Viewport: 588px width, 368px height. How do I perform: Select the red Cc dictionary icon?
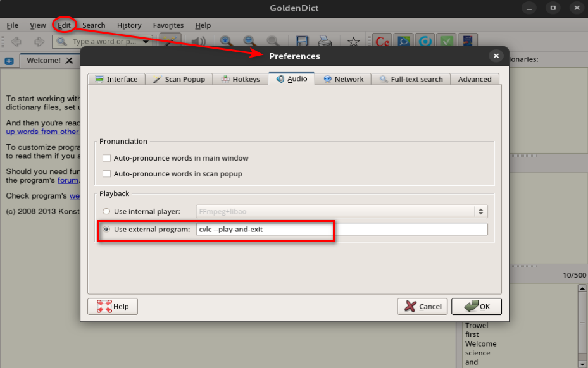[382, 40]
